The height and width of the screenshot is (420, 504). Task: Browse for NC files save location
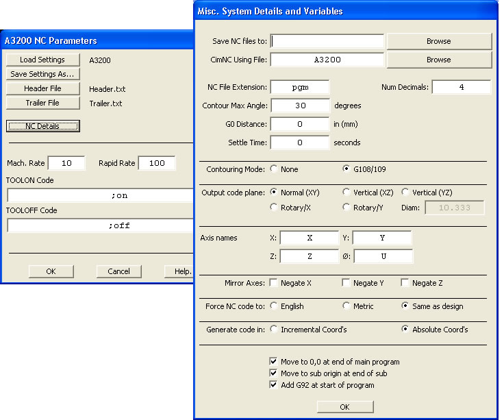(439, 41)
